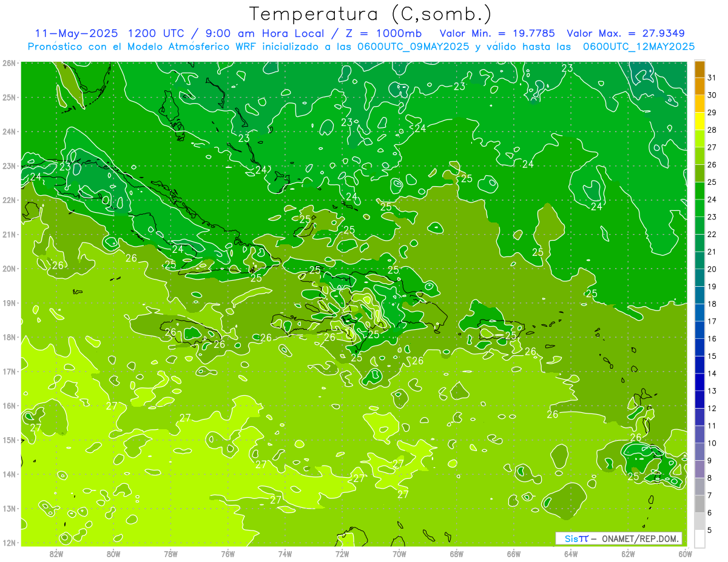Click the pressure level text "Z = 1000mb"
Screen dimensions: 728x562
pos(383,33)
